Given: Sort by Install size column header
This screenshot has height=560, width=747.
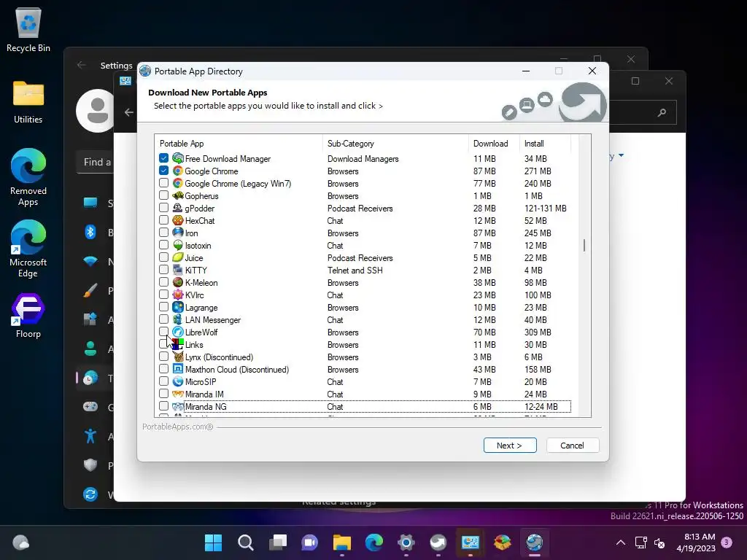Looking at the screenshot, I should [x=545, y=144].
